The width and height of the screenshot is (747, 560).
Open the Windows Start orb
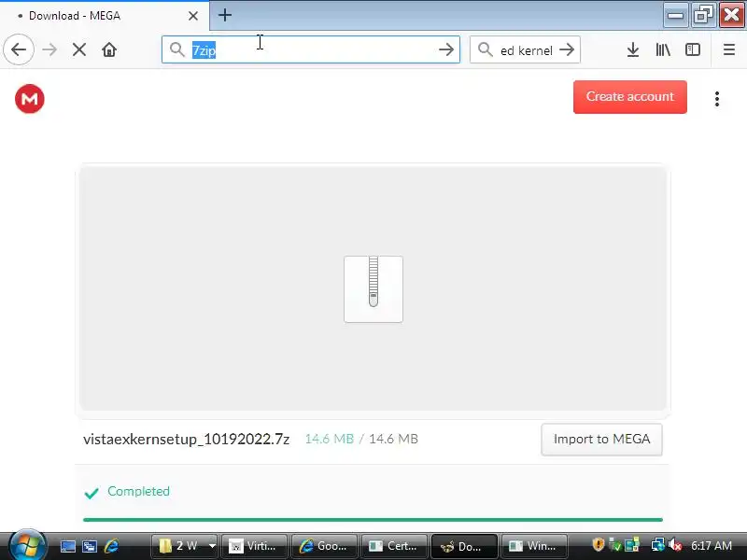(27, 545)
